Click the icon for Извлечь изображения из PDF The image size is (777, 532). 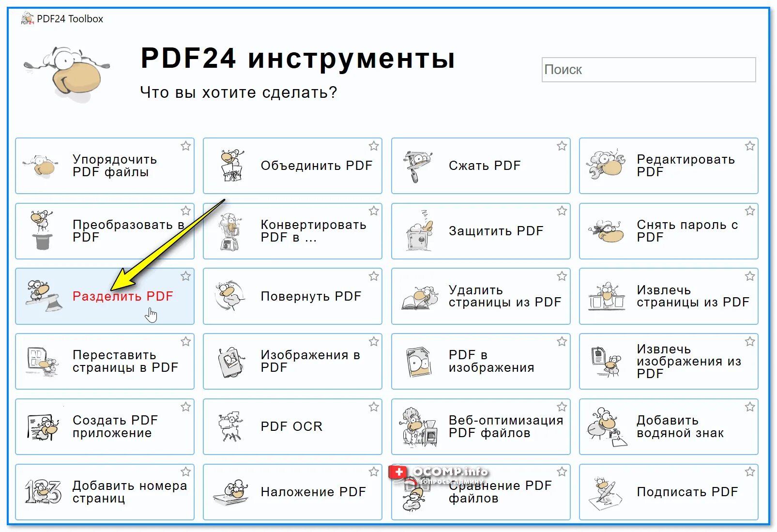[605, 361]
